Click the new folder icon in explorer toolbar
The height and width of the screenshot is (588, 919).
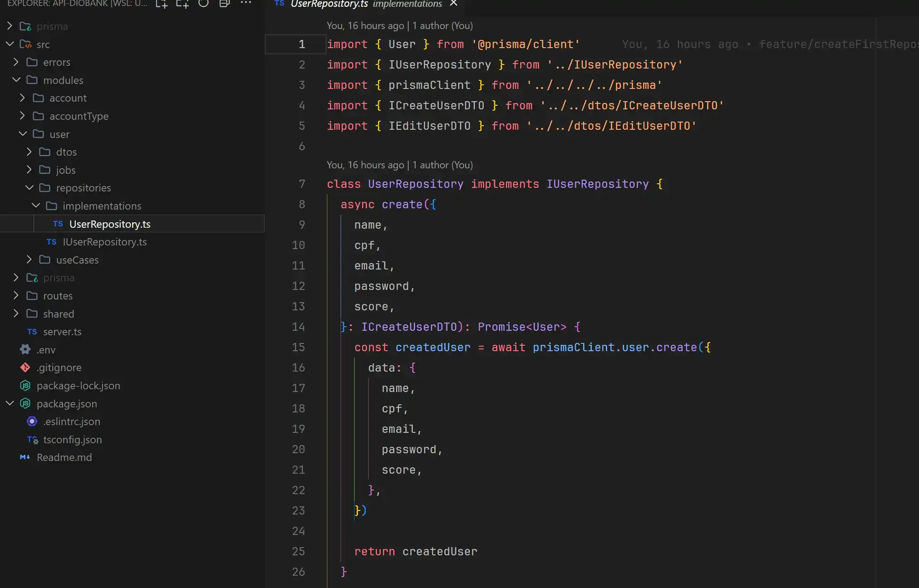(x=182, y=5)
